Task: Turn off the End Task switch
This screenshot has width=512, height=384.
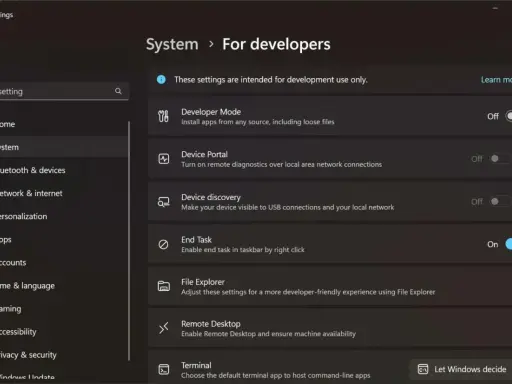Action: (508, 244)
